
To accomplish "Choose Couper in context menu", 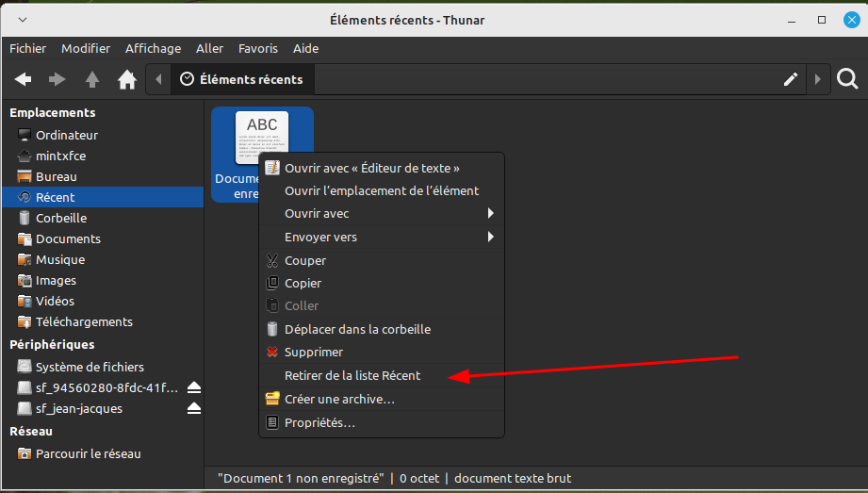I will [x=382, y=260].
